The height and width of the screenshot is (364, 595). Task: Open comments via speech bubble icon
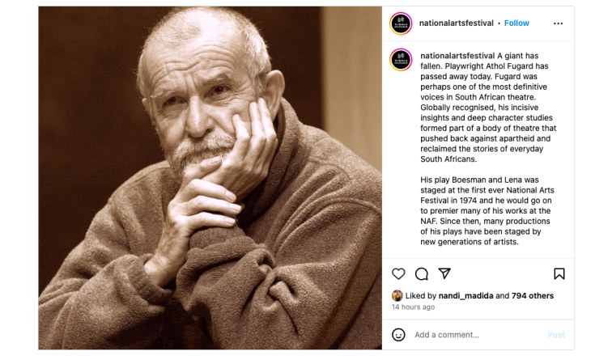click(x=421, y=273)
